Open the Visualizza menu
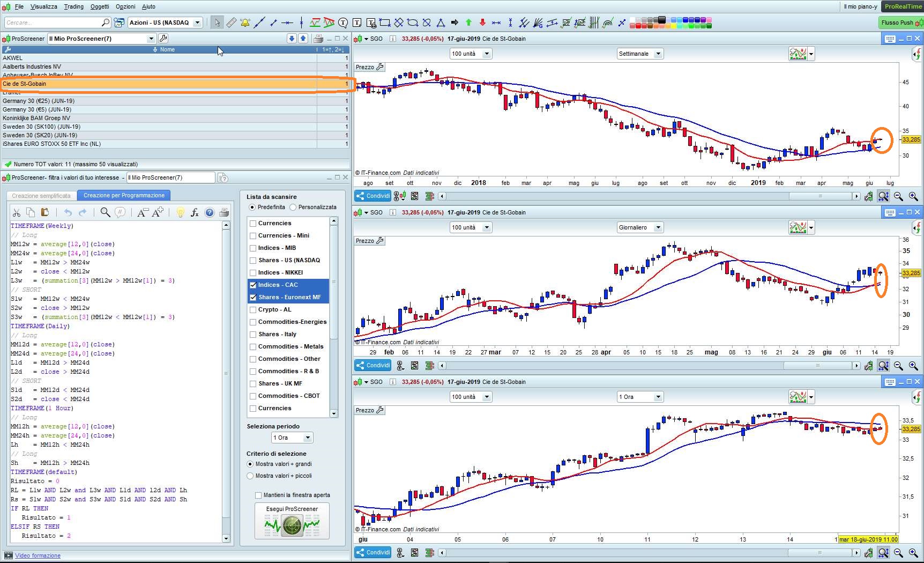The image size is (924, 563). point(44,6)
